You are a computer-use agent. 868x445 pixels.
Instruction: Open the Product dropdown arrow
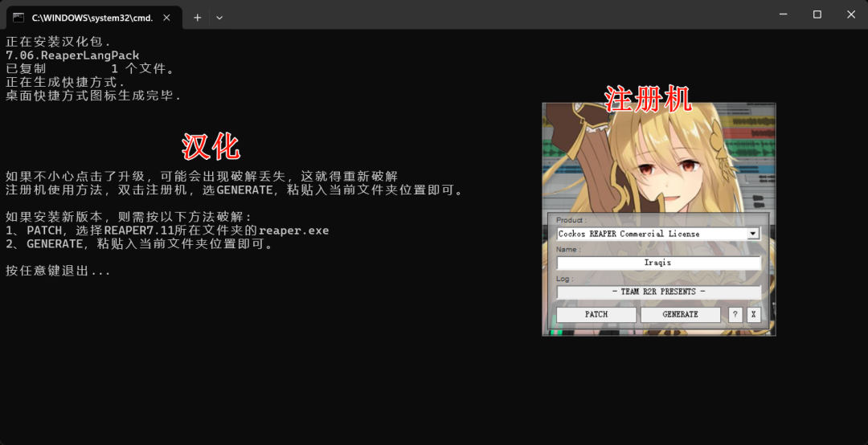coord(752,234)
